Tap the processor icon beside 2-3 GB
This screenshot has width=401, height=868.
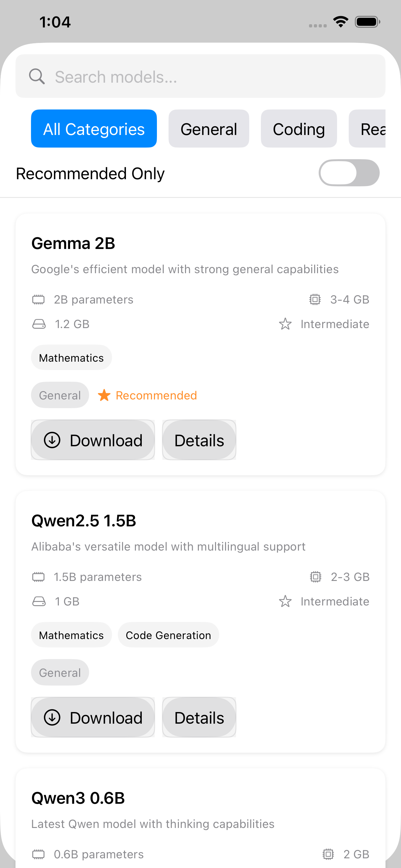point(315,577)
